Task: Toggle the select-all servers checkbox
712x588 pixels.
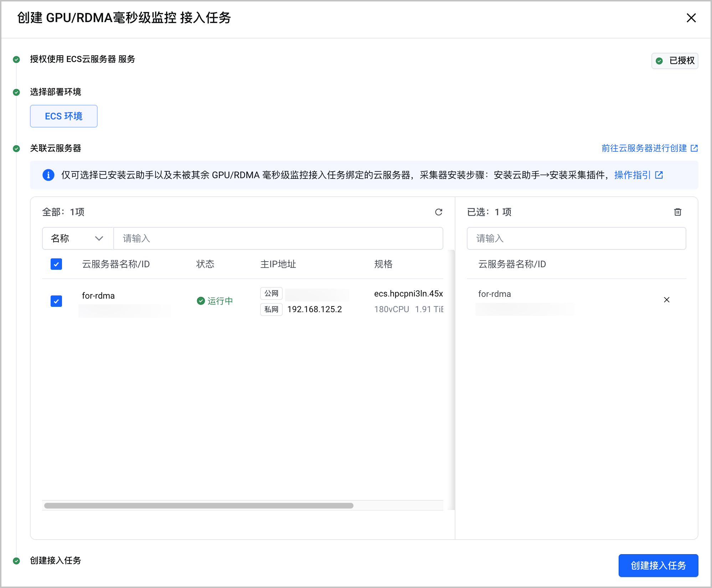Action: [x=56, y=264]
